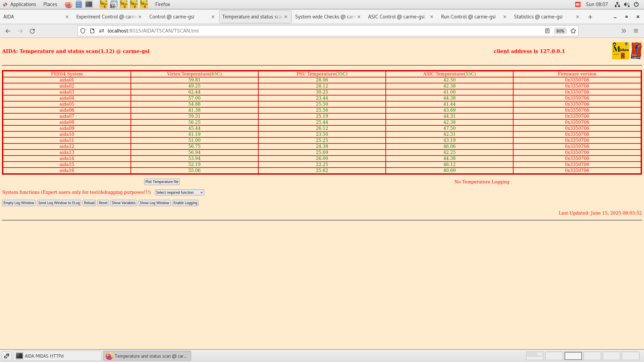Open reader view from the address bar icon

coord(548,31)
